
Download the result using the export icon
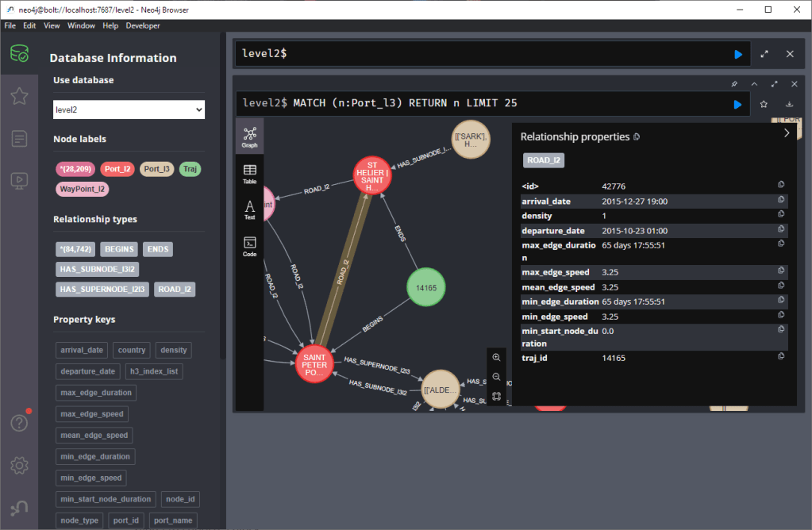(789, 104)
